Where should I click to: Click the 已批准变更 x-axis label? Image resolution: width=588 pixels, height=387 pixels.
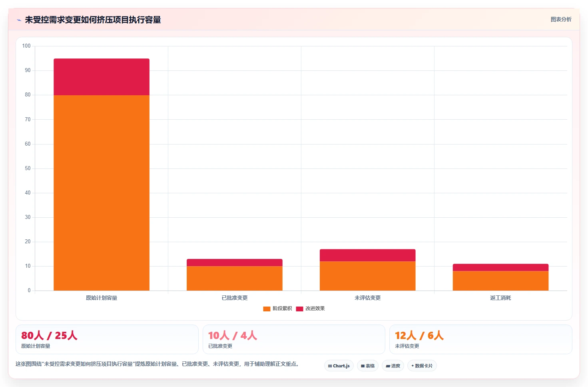(235, 298)
